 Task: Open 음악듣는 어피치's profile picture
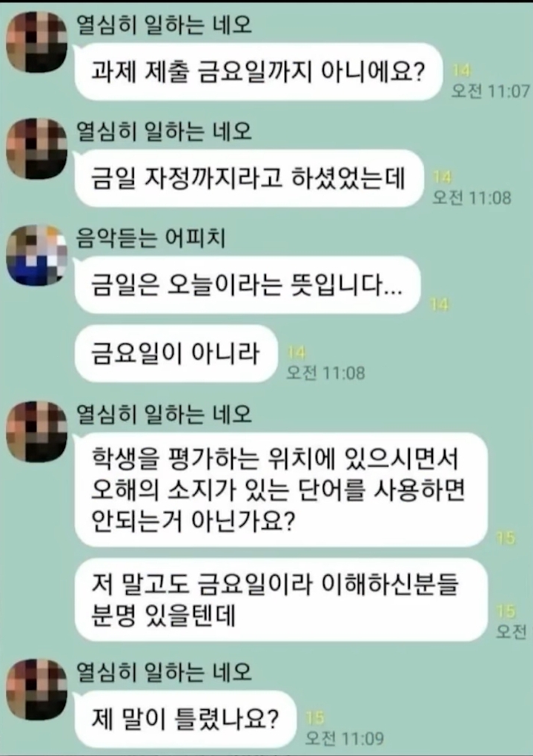(x=36, y=255)
